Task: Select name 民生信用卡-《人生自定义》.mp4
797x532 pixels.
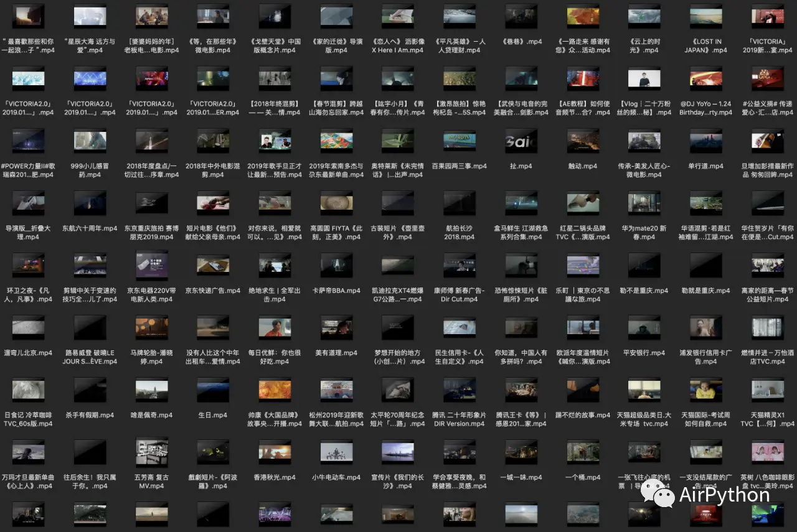Action: (460, 357)
